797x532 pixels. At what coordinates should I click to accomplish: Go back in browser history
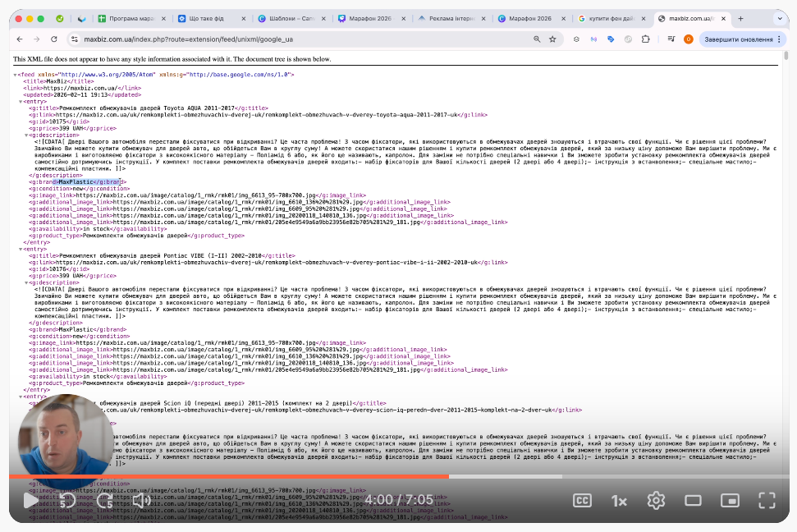[20, 39]
